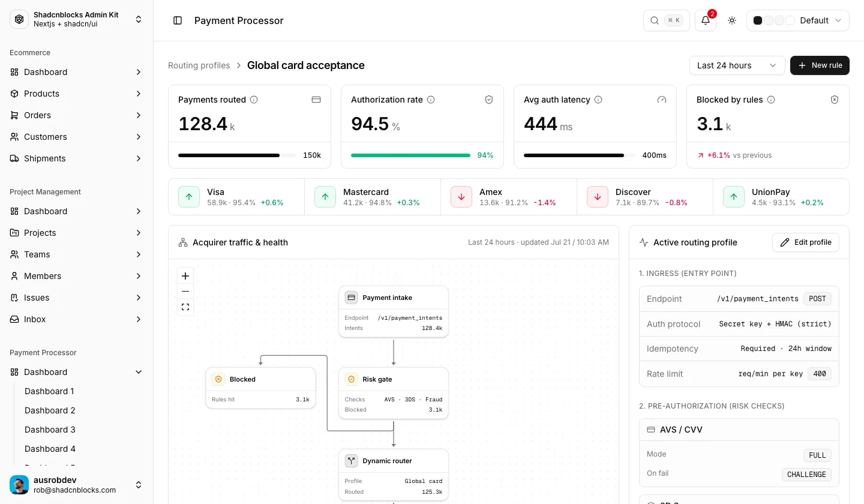Click the info icon beside Blocked by rules
864x504 pixels.
tap(771, 100)
